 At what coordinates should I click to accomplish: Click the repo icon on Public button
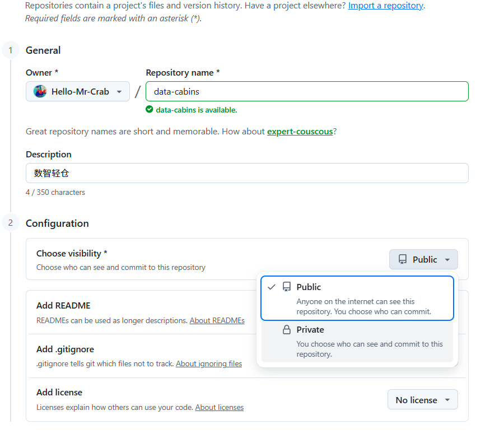point(403,259)
